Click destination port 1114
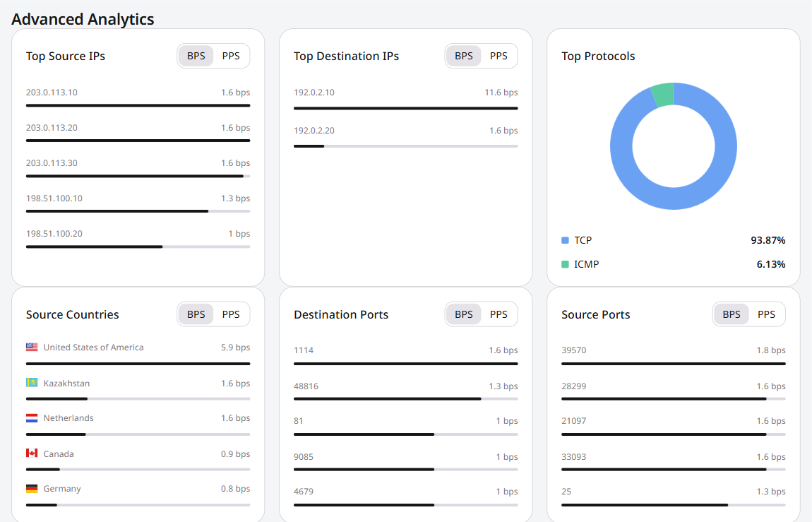 pyautogui.click(x=304, y=350)
